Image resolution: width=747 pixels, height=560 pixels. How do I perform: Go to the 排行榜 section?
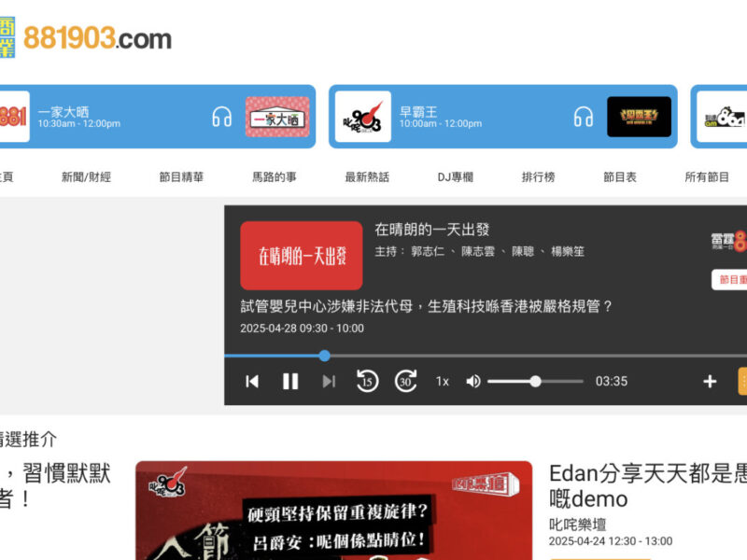pyautogui.click(x=538, y=176)
